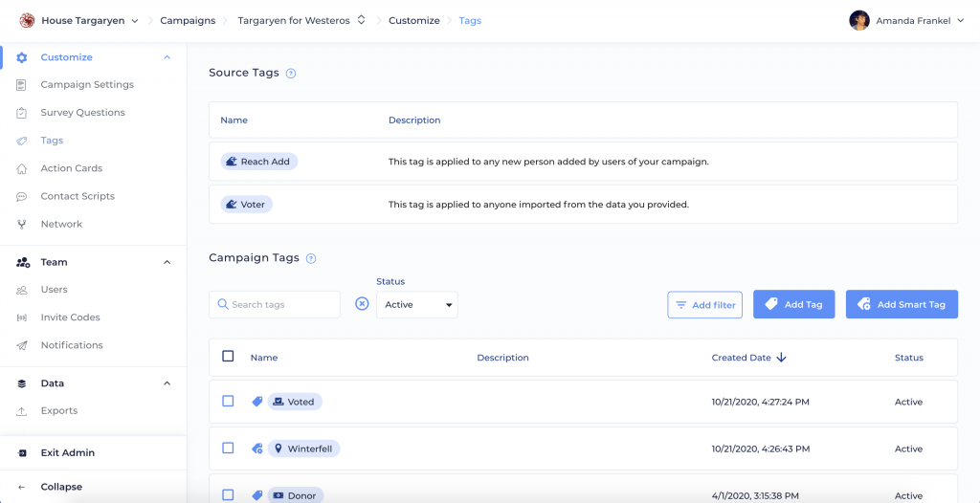Select Tags in the sidebar

point(52,141)
